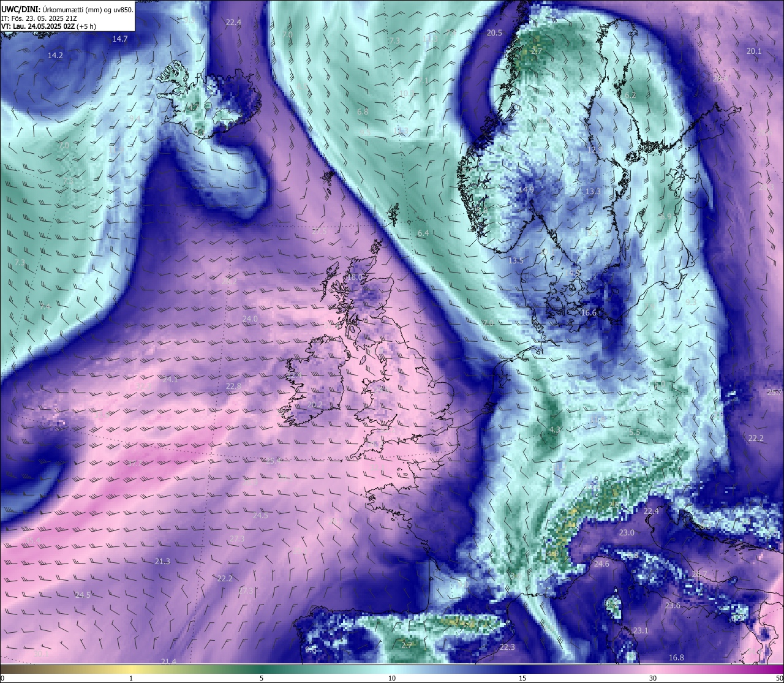Click the 4.3 value label

[x=555, y=430]
